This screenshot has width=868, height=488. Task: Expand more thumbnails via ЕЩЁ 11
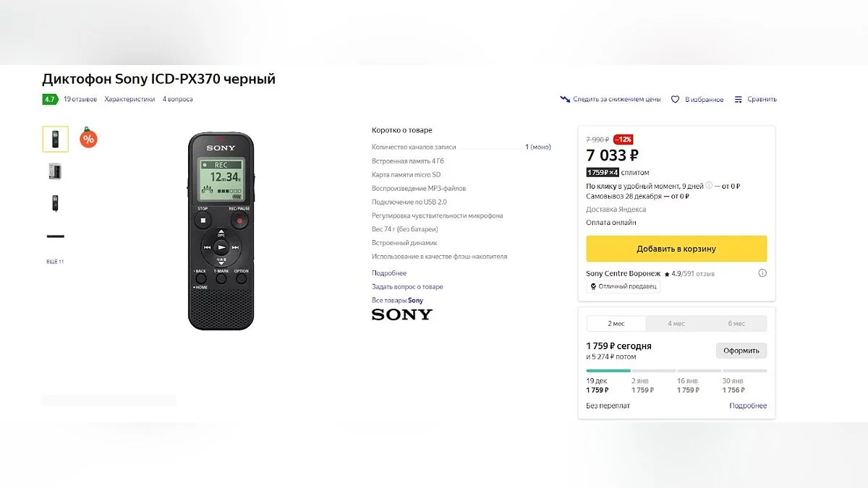(x=55, y=262)
